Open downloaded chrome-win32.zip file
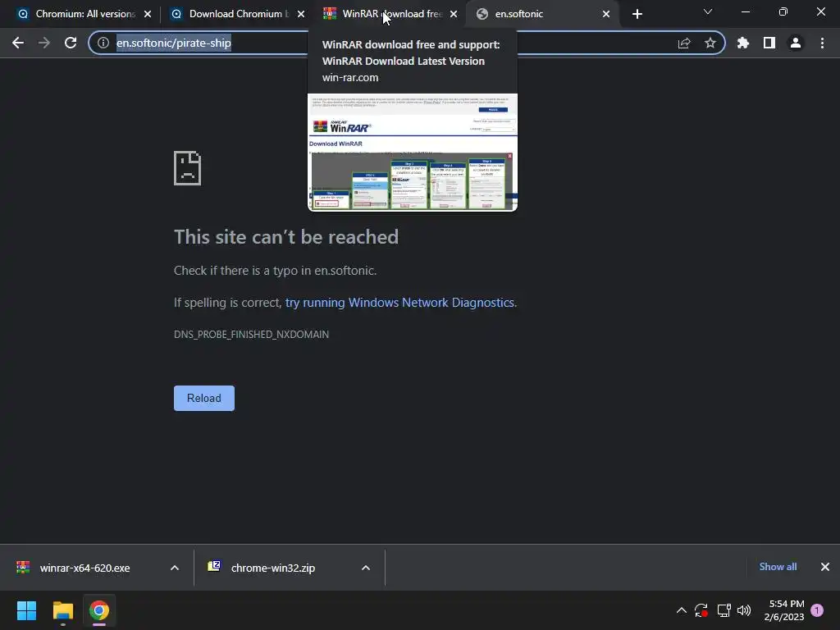Screen dimensions: 840x630 point(272,568)
